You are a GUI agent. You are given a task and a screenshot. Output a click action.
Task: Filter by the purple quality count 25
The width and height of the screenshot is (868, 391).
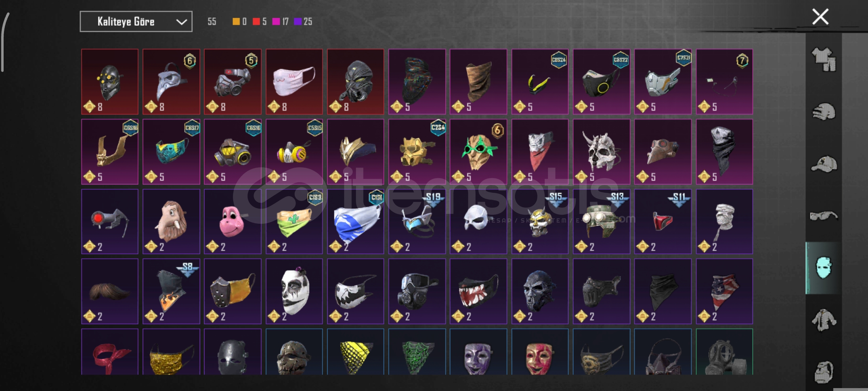[303, 22]
